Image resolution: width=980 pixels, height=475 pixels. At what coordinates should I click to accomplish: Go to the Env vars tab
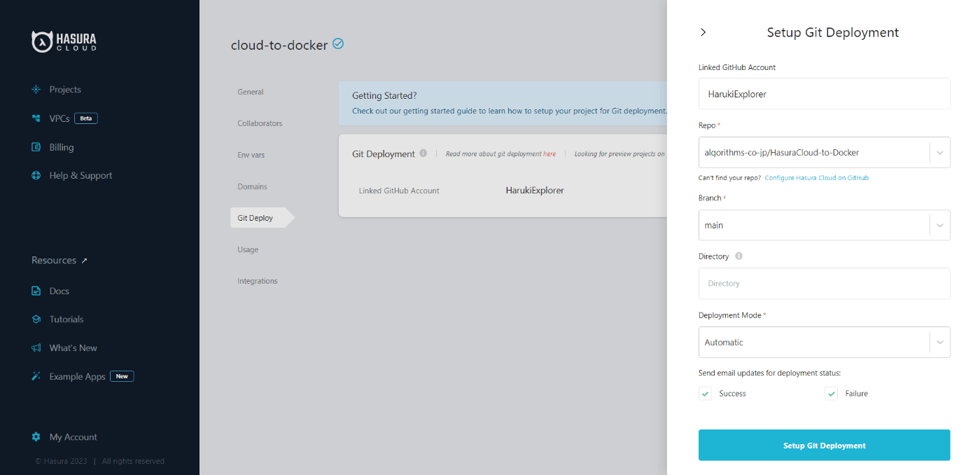(x=251, y=155)
